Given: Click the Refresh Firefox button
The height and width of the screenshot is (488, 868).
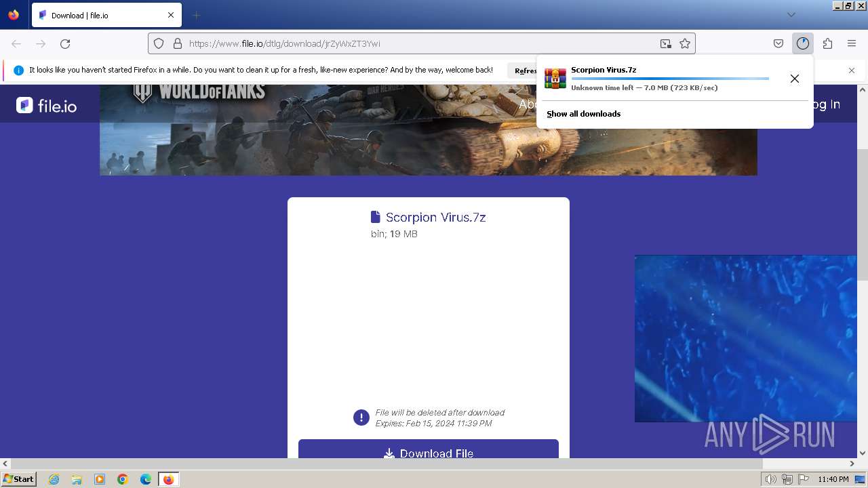Looking at the screenshot, I should pyautogui.click(x=523, y=70).
